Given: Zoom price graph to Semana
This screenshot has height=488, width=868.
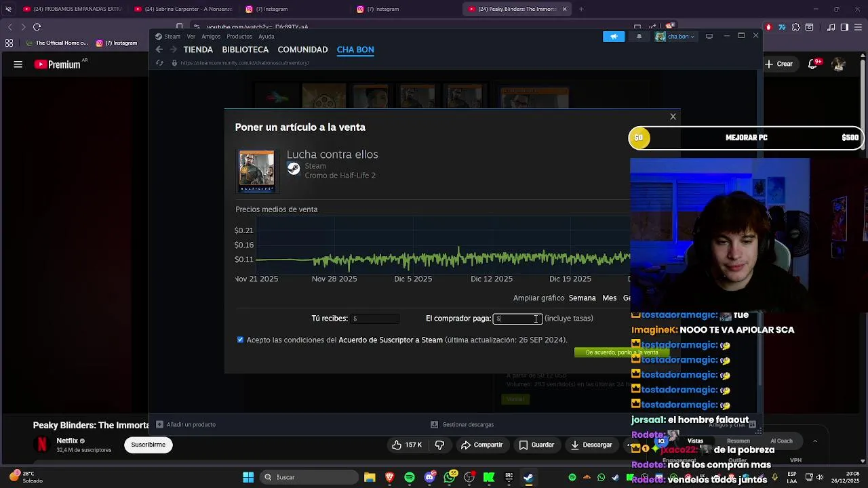Looking at the screenshot, I should (582, 298).
